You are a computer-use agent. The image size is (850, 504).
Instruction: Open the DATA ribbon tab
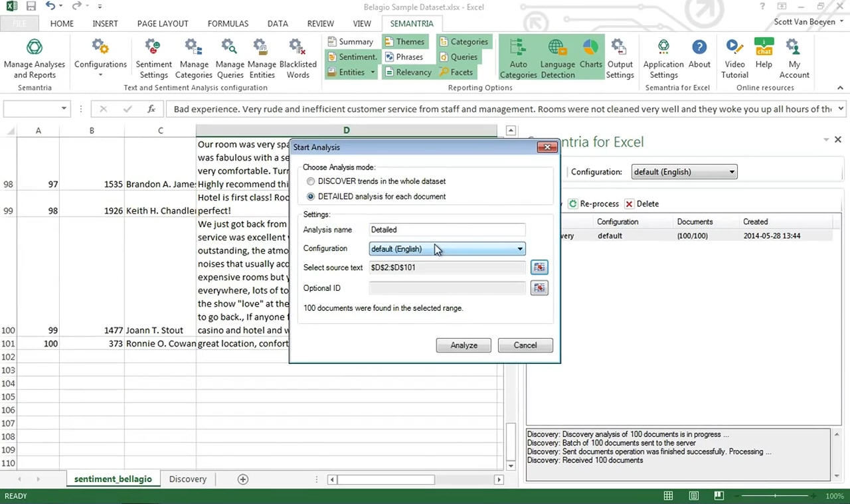278,23
